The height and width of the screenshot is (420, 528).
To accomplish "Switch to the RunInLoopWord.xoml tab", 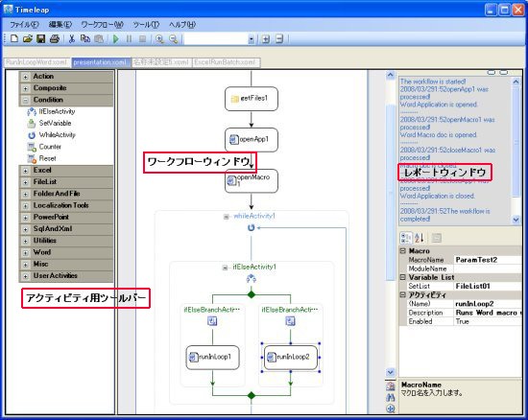I will pos(36,62).
